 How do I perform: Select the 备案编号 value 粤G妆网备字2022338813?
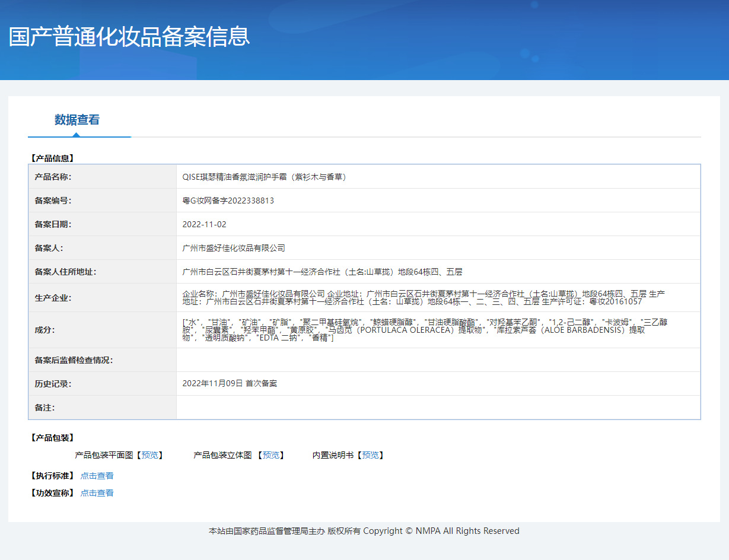point(228,201)
